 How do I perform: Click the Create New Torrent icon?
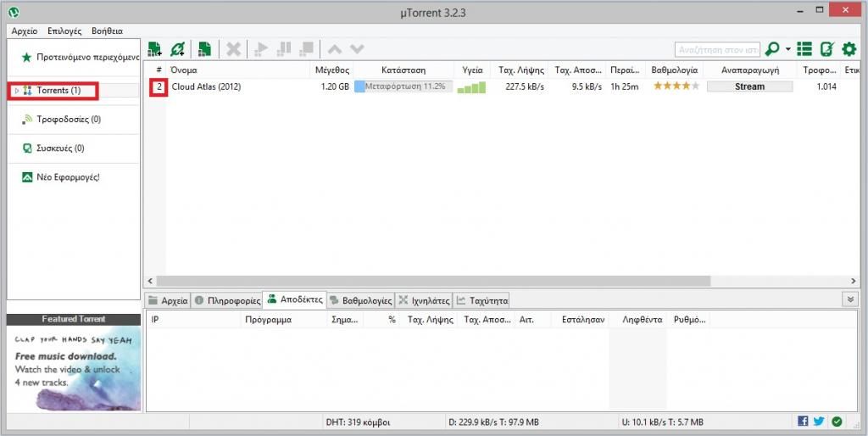(205, 49)
